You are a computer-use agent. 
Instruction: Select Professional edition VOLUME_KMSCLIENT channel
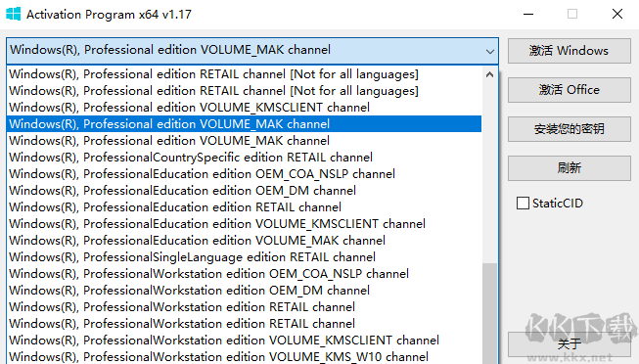[244, 108]
